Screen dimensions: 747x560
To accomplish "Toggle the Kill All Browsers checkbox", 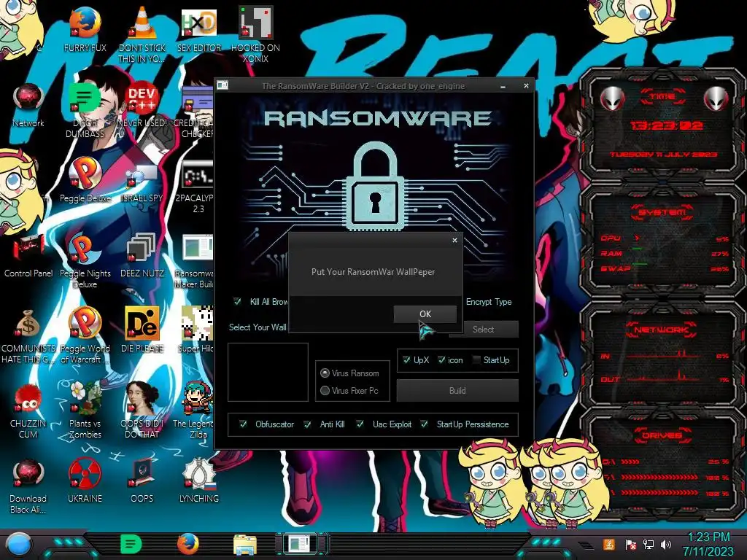I will click(x=237, y=301).
